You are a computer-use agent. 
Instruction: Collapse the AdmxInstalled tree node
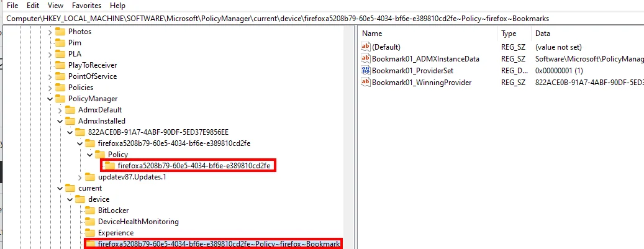(60, 121)
